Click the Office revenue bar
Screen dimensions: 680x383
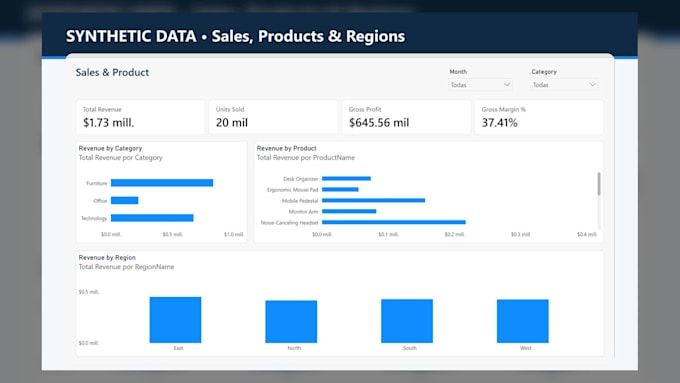pyautogui.click(x=124, y=200)
